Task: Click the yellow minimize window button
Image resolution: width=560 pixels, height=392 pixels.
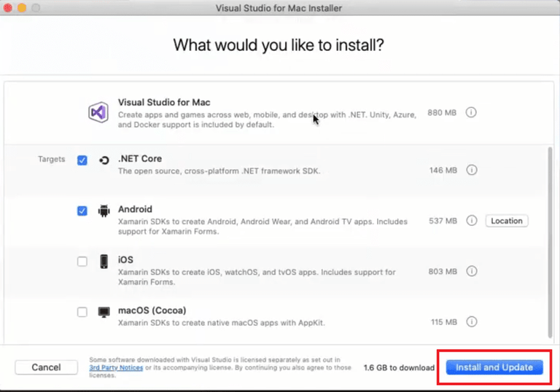Action: point(21,8)
